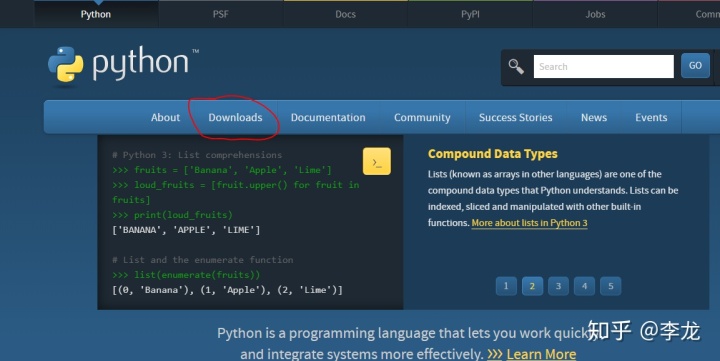The width and height of the screenshot is (720, 361).
Task: Click the print(loud_fruits) code line
Action: pos(173,215)
